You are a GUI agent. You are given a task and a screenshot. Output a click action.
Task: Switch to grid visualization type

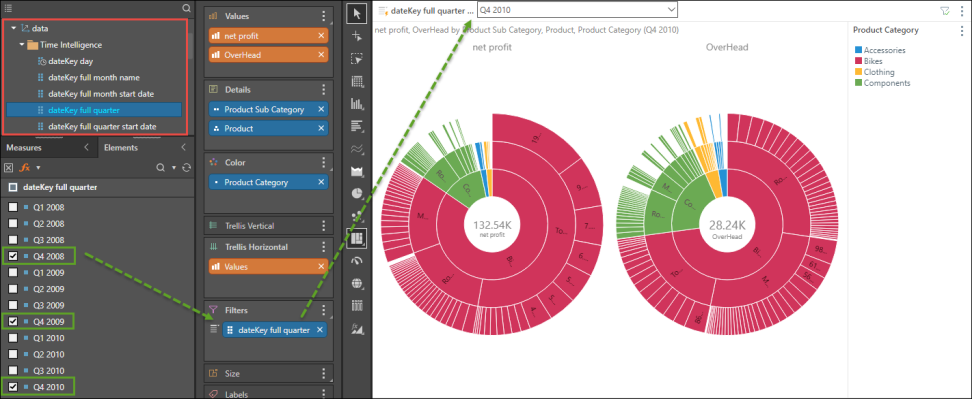point(356,81)
